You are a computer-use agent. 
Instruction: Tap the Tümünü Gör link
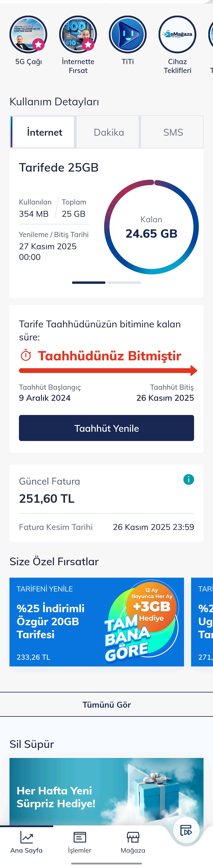pyautogui.click(x=106, y=704)
